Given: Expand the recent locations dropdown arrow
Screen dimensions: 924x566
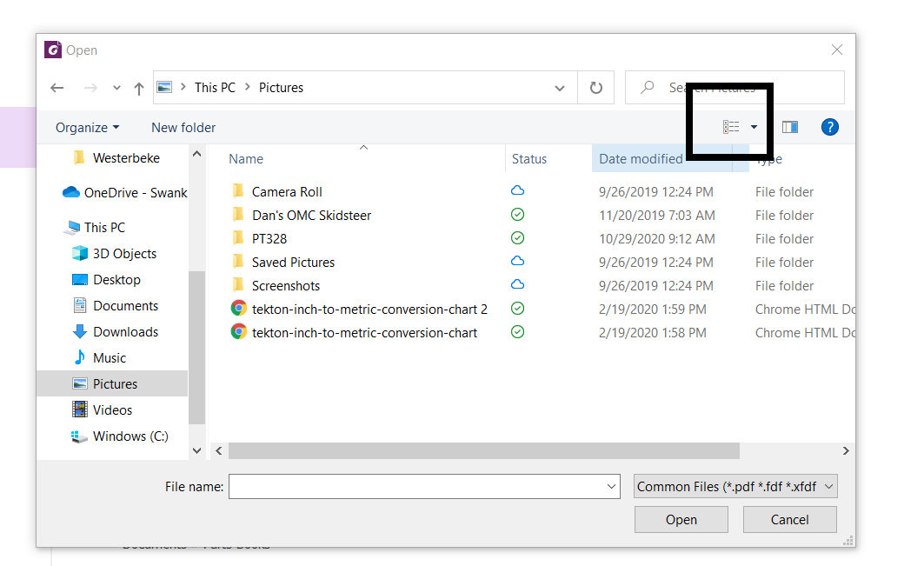Looking at the screenshot, I should pos(116,88).
